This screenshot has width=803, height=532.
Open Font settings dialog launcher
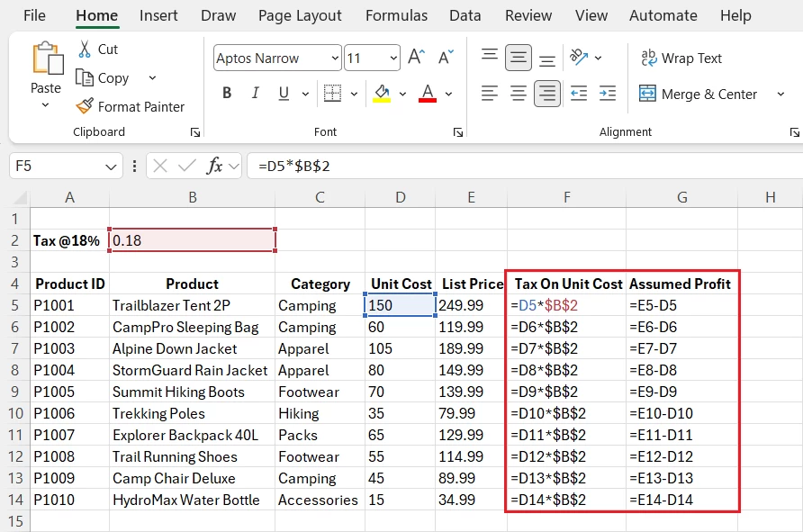tap(458, 132)
